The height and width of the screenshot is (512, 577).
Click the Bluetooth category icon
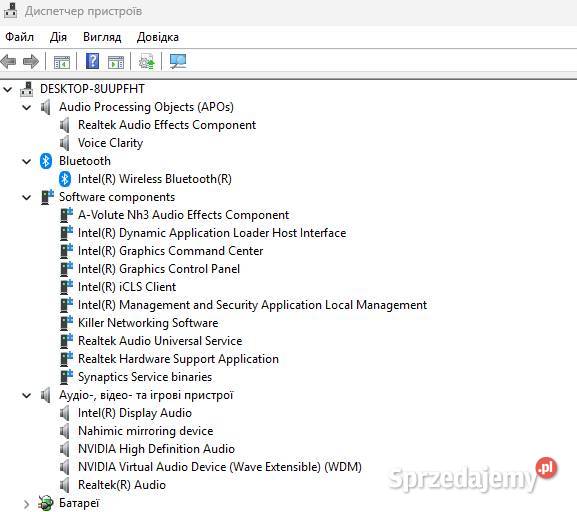[46, 161]
